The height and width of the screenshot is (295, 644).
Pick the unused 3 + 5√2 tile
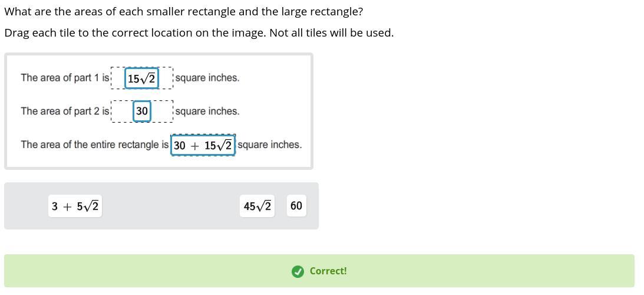(x=75, y=206)
